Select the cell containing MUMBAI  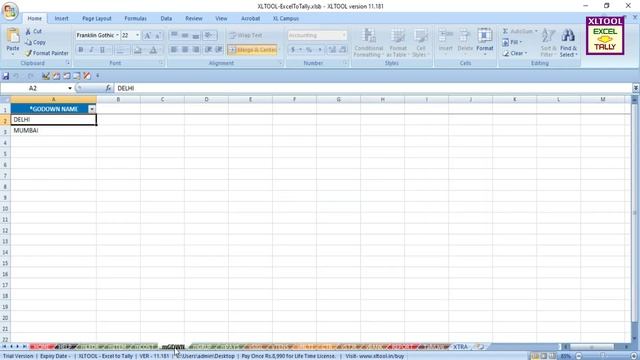53,131
